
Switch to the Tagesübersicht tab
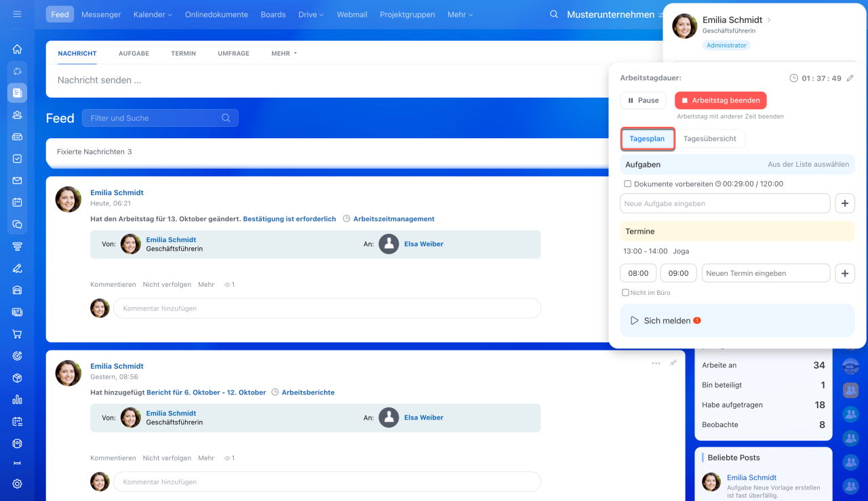pyautogui.click(x=709, y=138)
